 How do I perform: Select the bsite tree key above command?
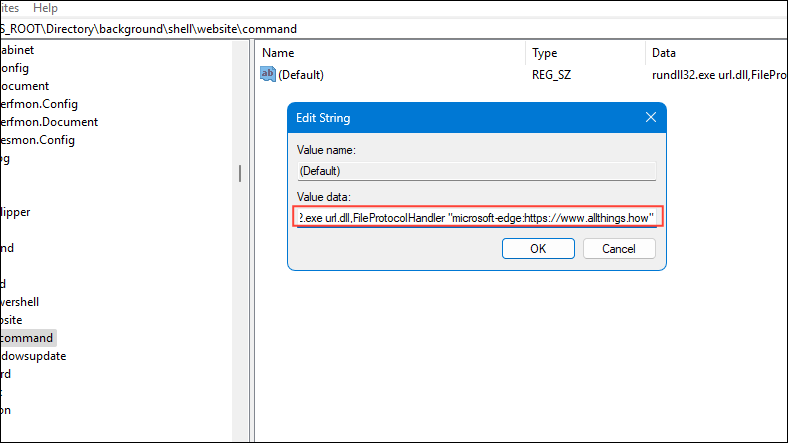(11, 320)
